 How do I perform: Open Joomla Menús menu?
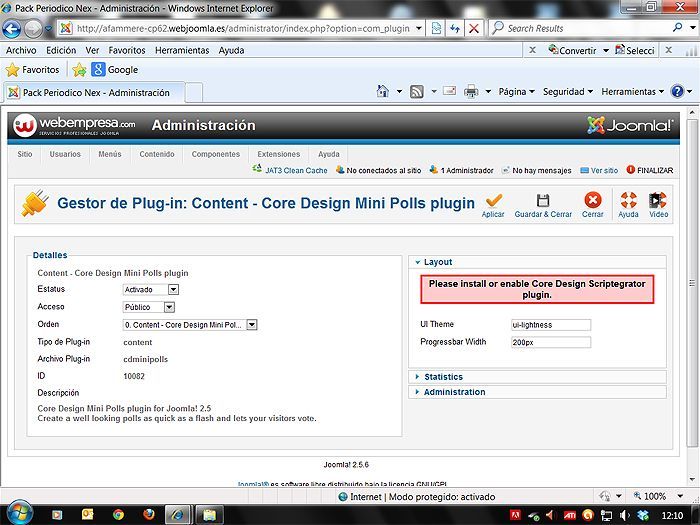110,154
